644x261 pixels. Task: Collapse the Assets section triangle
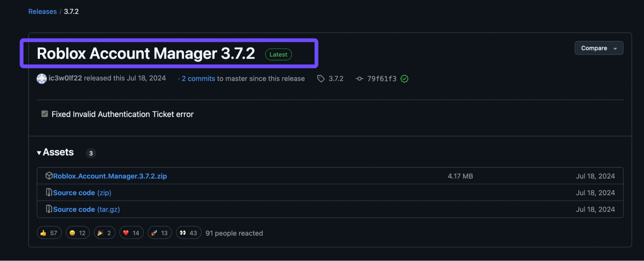pyautogui.click(x=39, y=153)
